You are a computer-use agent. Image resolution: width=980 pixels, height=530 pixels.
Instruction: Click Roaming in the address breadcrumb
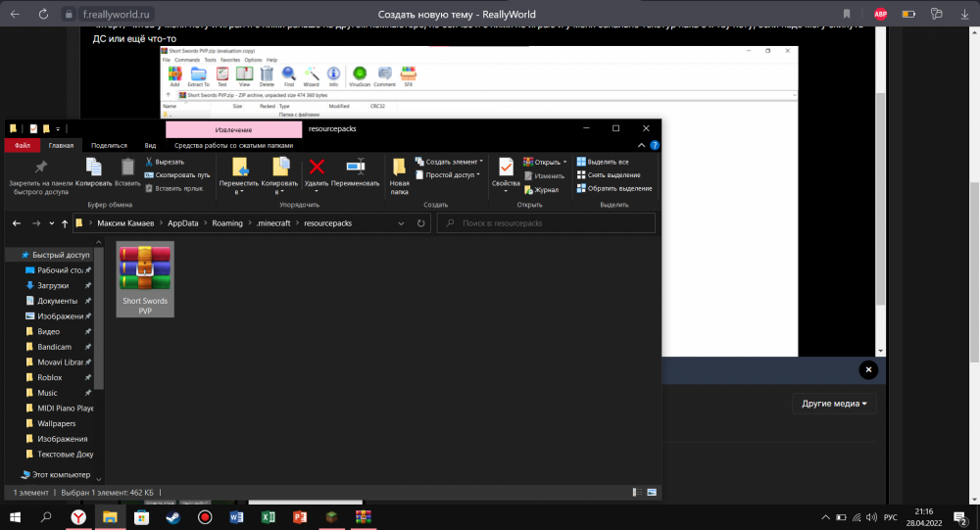227,223
